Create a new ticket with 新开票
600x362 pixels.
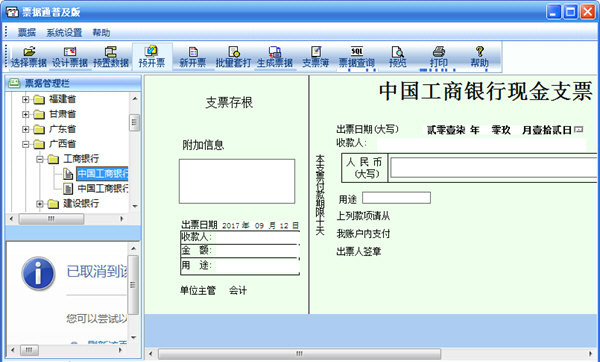pyautogui.click(x=193, y=57)
